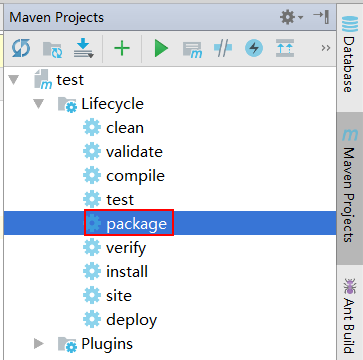This screenshot has width=363, height=360.
Task: Add Maven project with plus icon
Action: pos(122,49)
